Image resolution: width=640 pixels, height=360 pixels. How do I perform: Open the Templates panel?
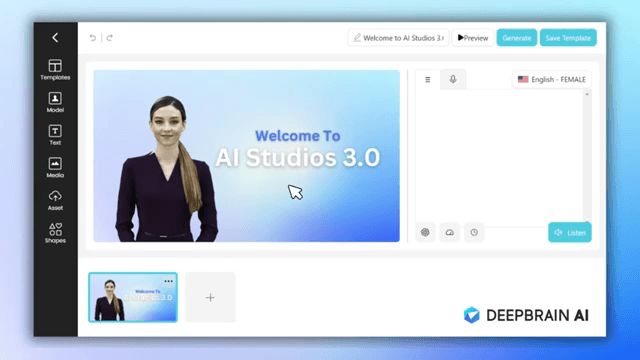coord(55,69)
